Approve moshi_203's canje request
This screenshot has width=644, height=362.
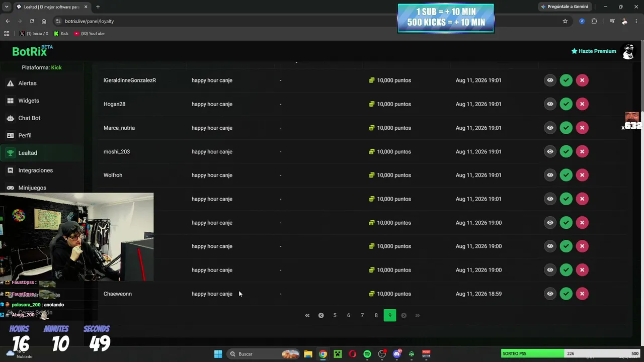[x=566, y=151]
